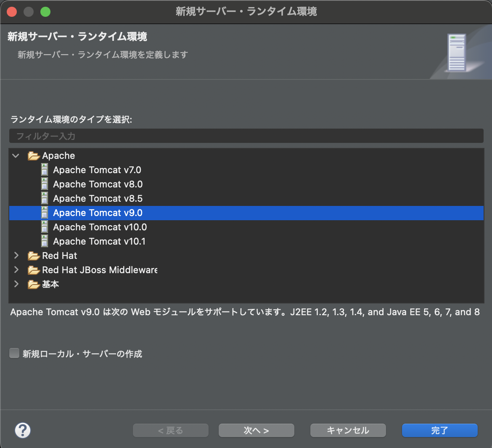Select the 基本 folder label
The image size is (492, 448).
[x=50, y=285]
